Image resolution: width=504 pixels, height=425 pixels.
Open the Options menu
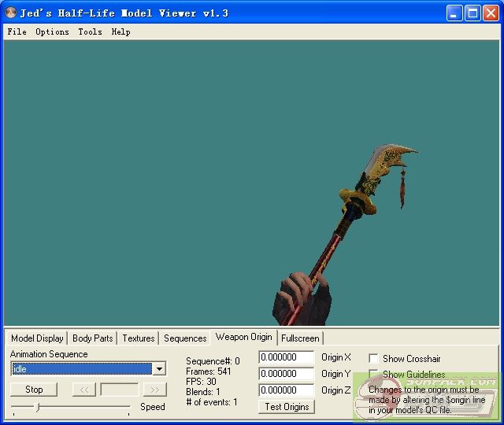point(52,31)
